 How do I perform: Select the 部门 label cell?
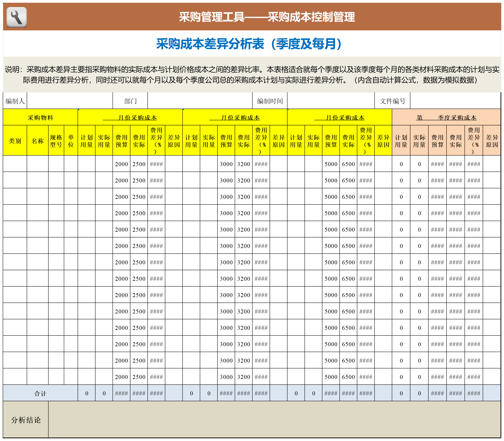pos(130,101)
